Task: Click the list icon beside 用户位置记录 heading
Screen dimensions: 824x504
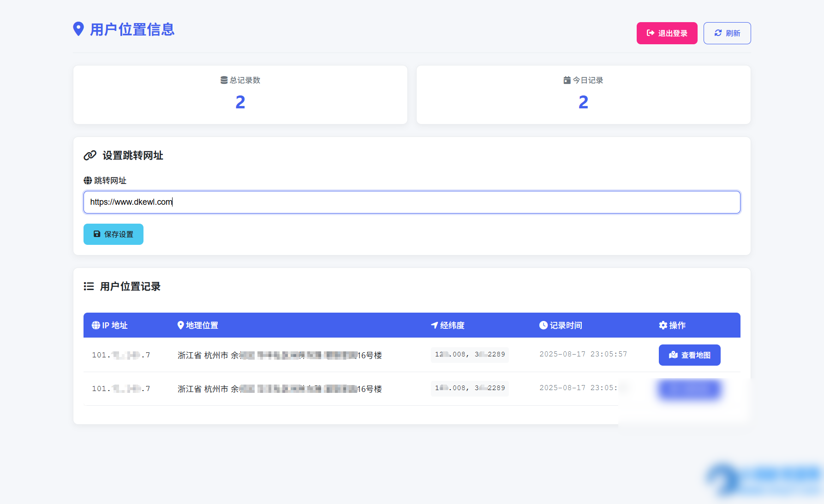Action: tap(88, 286)
